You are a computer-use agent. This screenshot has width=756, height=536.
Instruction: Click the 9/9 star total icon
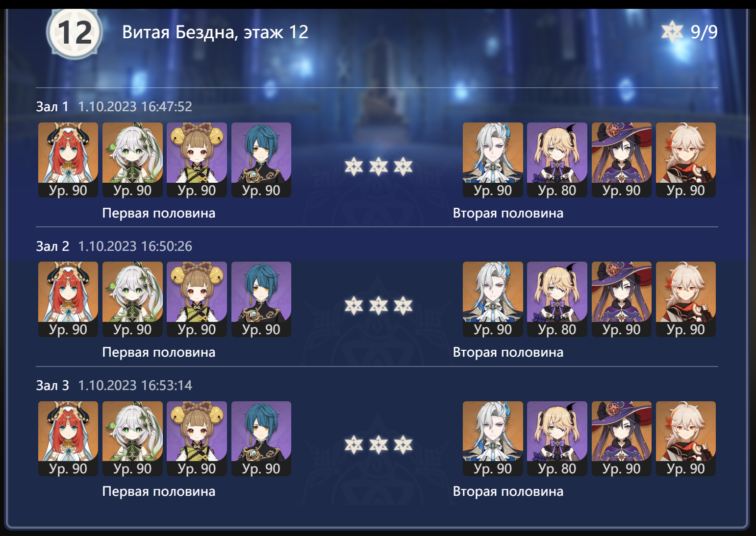coord(672,32)
